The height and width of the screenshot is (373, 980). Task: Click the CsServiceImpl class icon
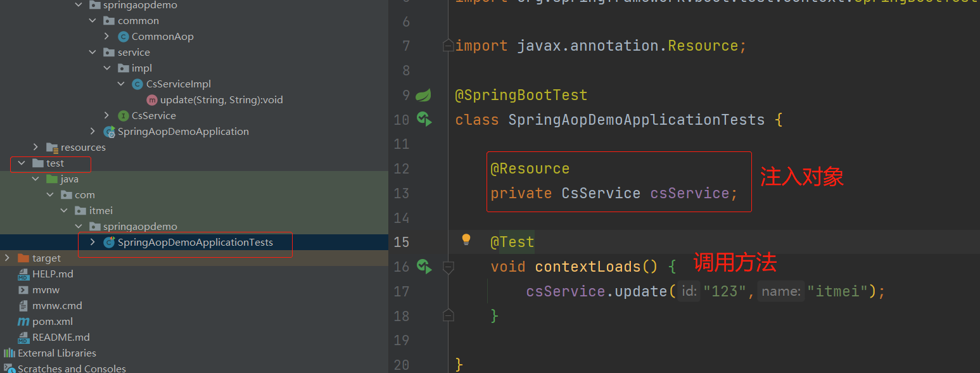point(137,84)
